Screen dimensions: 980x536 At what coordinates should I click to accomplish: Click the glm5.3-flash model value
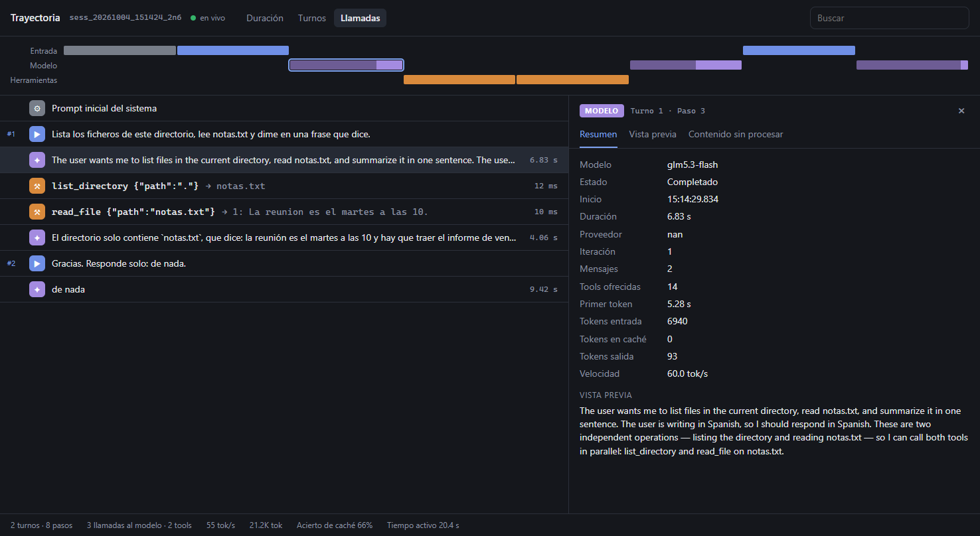tap(693, 165)
